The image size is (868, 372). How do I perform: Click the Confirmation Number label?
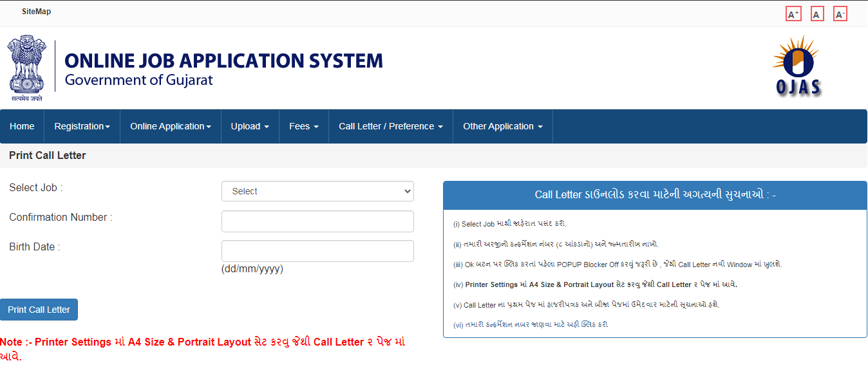click(61, 218)
